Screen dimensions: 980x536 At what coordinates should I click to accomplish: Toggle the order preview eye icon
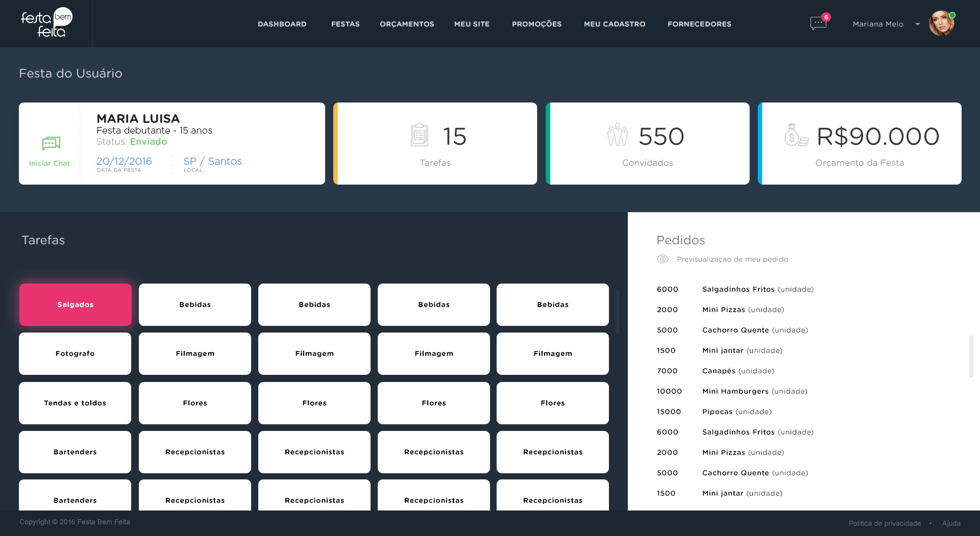pyautogui.click(x=663, y=259)
